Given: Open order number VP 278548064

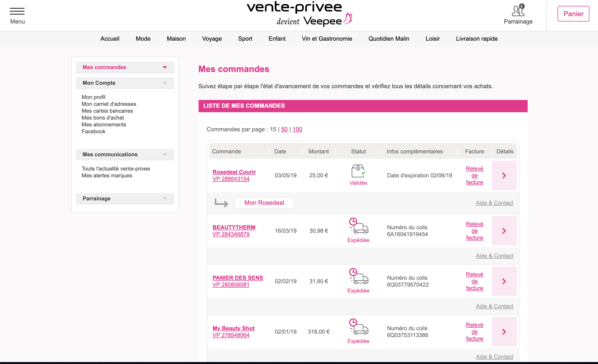Looking at the screenshot, I should [231, 335].
